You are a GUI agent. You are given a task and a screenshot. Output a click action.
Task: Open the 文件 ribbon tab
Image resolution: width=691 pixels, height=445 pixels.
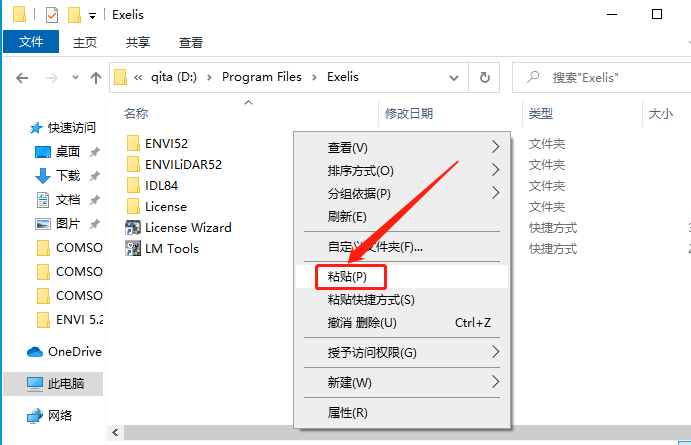point(31,42)
